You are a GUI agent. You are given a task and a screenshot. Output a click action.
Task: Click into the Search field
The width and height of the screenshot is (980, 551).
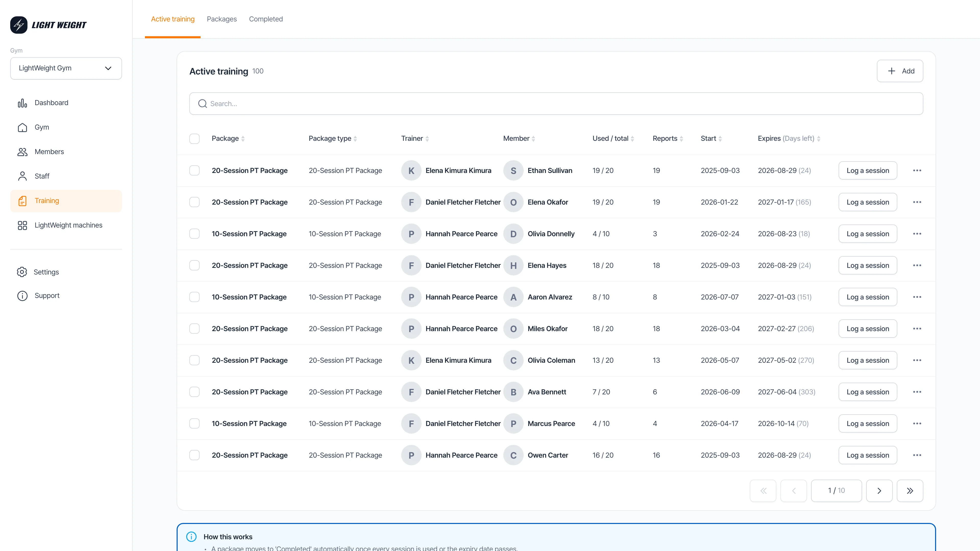point(556,104)
